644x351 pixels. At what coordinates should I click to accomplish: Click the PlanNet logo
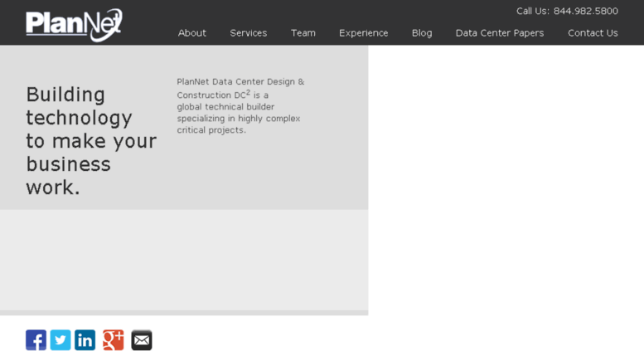point(74,25)
